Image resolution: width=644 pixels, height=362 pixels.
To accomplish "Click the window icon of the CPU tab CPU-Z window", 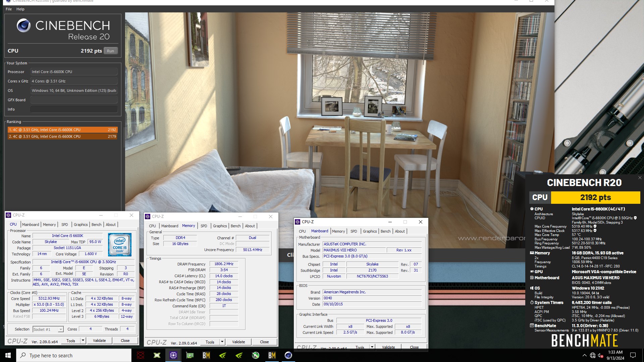I will [x=9, y=215].
